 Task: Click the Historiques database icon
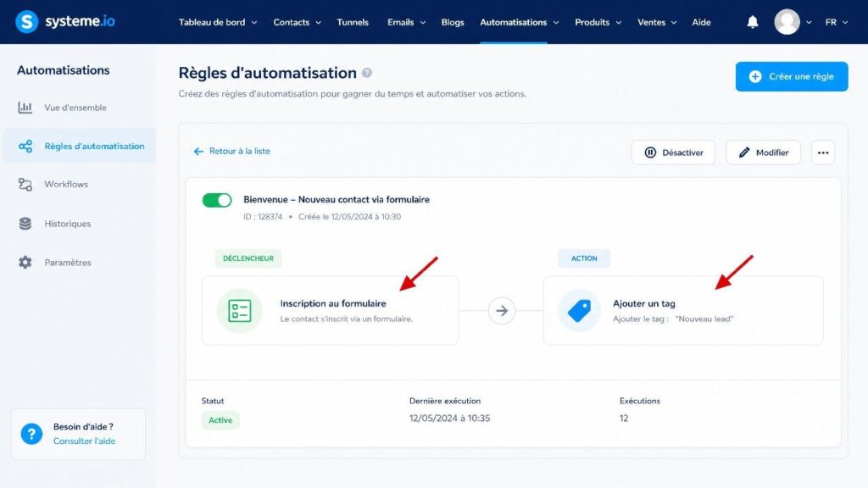click(x=25, y=224)
